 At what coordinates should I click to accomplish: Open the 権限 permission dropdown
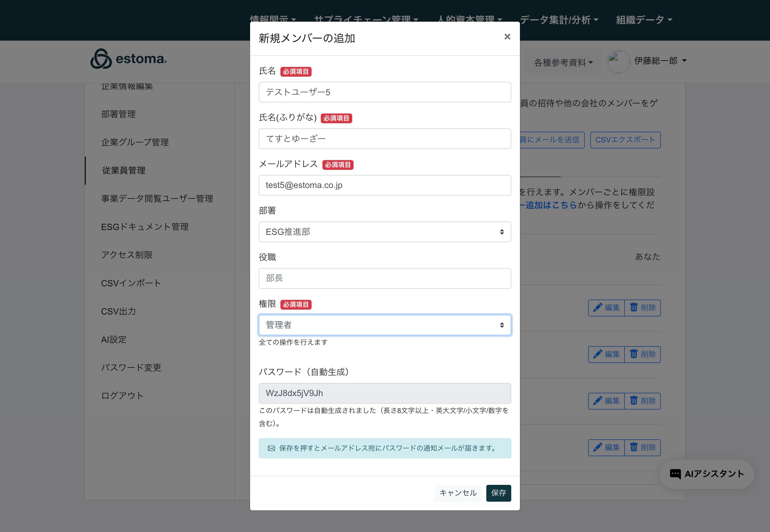pos(384,325)
